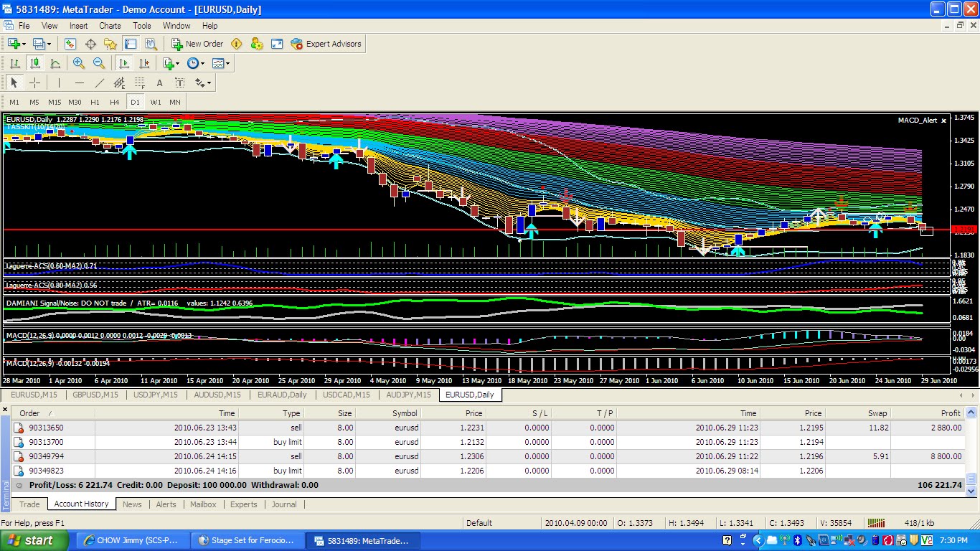Screen dimensions: 980x551
Task: Open CHOW Jimmy taskbar window
Action: [x=133, y=540]
